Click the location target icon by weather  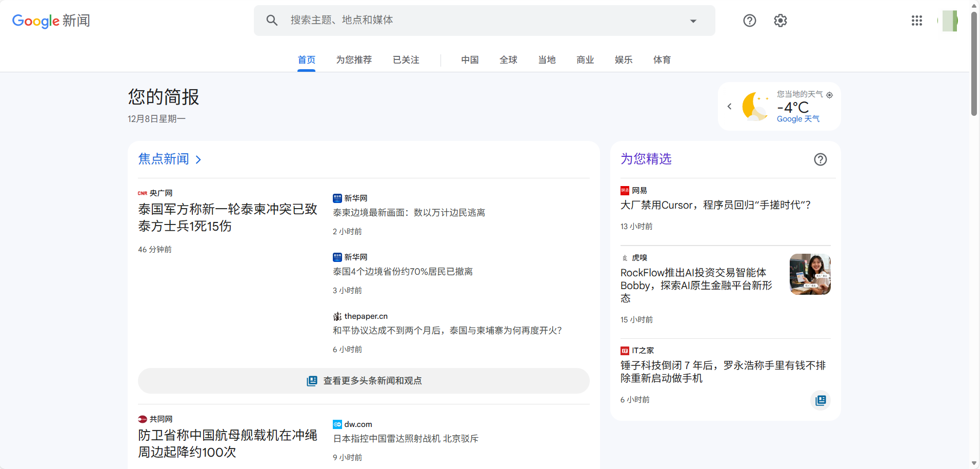[829, 95]
